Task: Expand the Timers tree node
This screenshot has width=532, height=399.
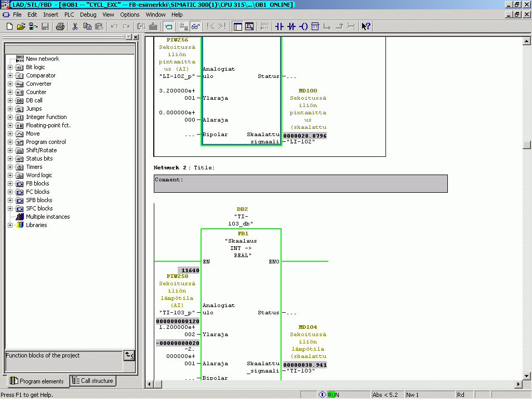Action: [10, 167]
